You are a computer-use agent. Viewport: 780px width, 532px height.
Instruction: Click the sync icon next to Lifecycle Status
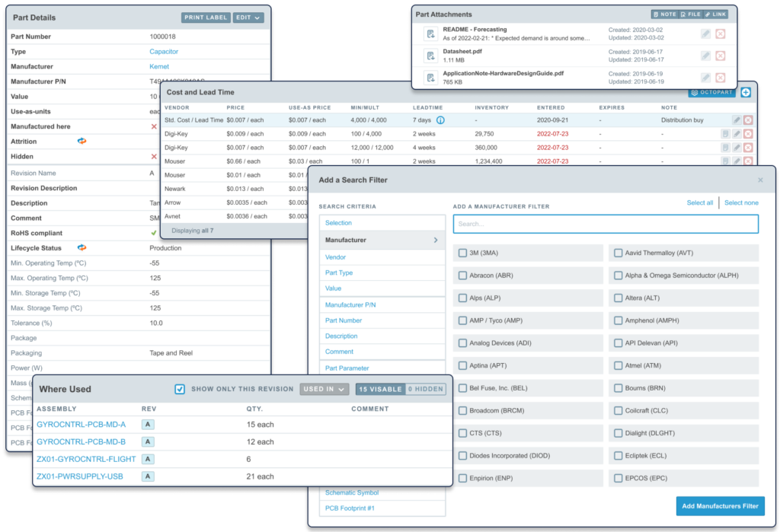coord(82,247)
